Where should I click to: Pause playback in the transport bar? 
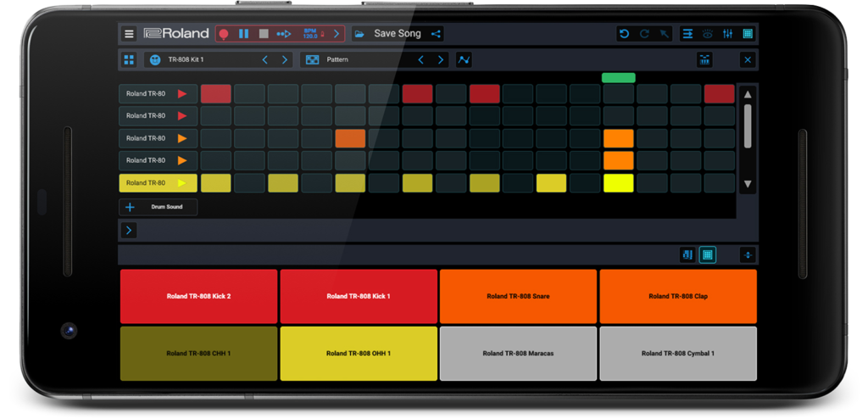coord(243,34)
